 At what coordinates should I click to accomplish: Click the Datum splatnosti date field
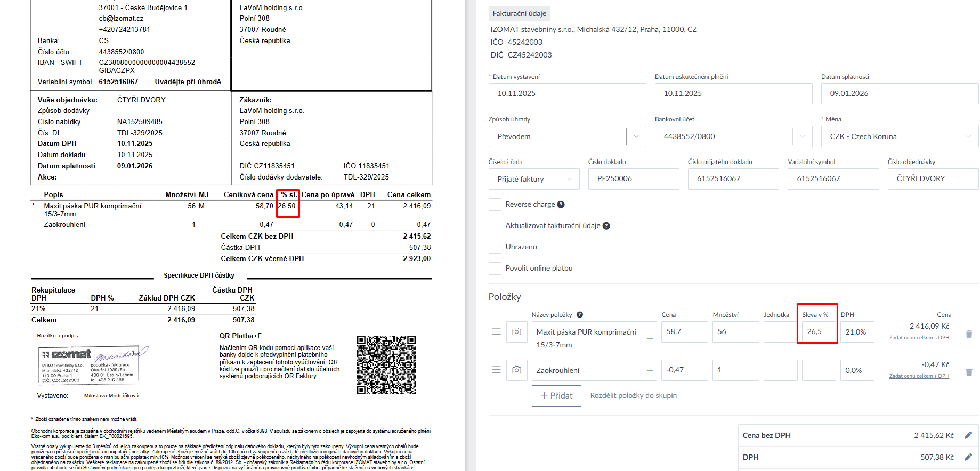[x=900, y=94]
